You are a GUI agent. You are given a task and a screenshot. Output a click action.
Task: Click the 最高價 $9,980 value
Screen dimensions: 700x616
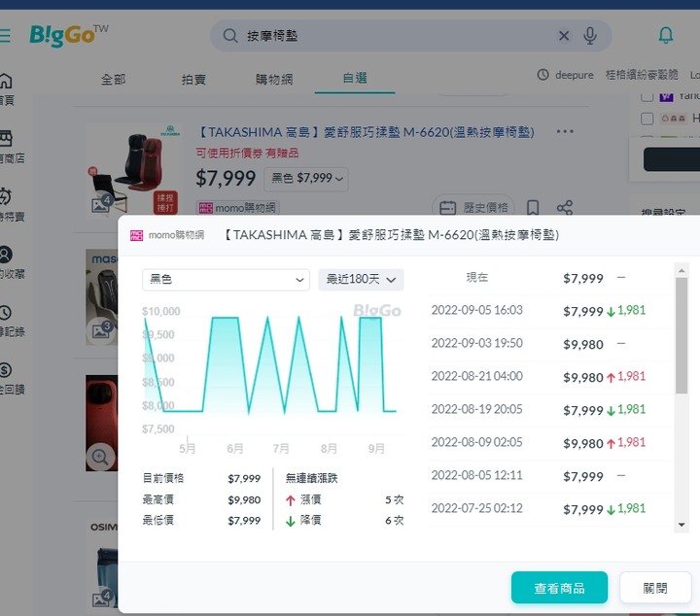244,500
